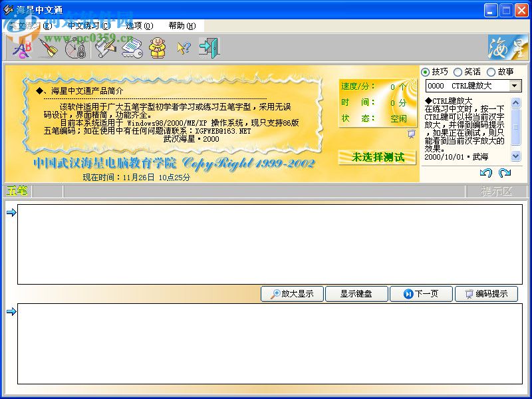The image size is (532, 399).
Task: Open the 中文练习(C) menu
Action: click(x=89, y=26)
